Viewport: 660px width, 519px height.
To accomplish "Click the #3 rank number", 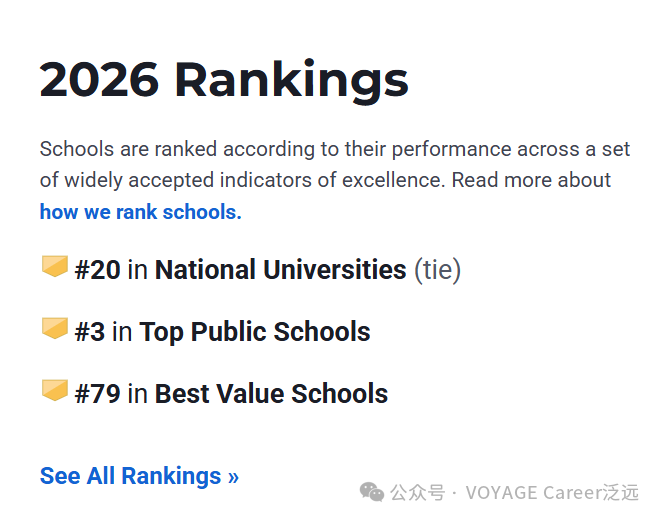I will click(x=89, y=332).
